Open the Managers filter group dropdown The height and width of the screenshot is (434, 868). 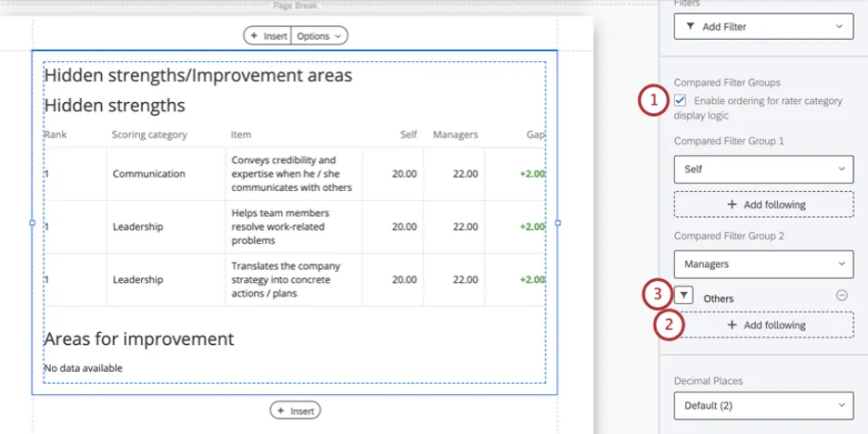point(764,264)
